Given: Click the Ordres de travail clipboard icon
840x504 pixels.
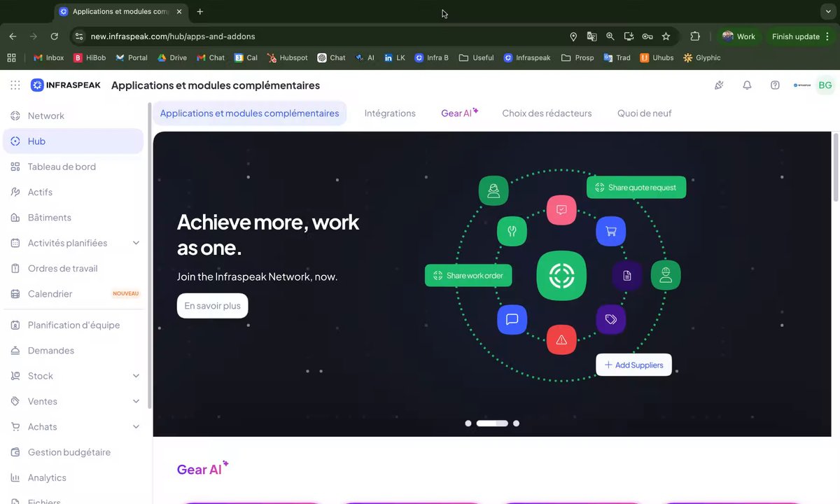Looking at the screenshot, I should pos(15,268).
